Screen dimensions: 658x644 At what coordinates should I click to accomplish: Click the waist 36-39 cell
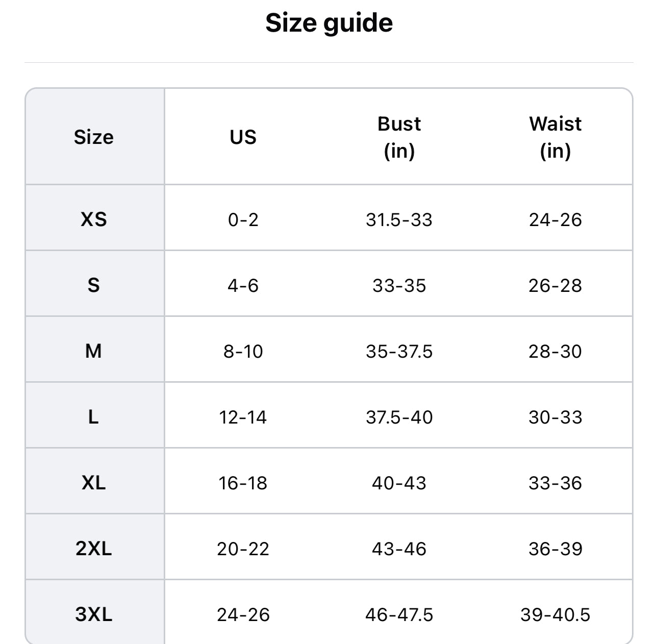click(x=555, y=549)
